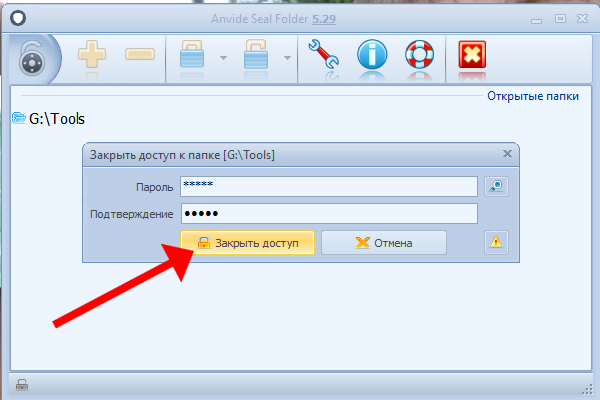Select the G:\Tools folder entry
Viewport: 600px width, 400px height.
click(48, 119)
